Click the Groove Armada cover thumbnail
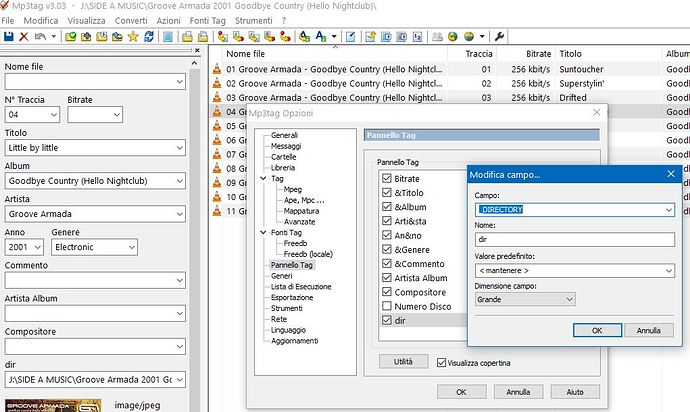Screen dimensions: 690x412 [53, 405]
